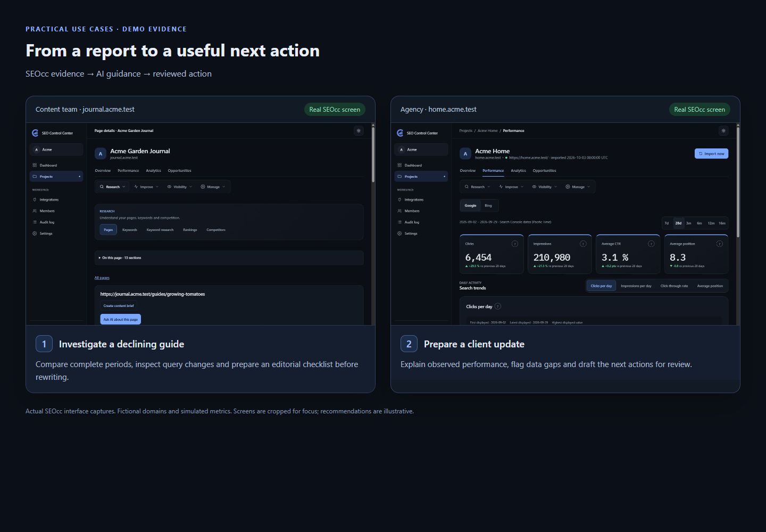This screenshot has height=532, width=766.
Task: Open the Acme workspace switcher in journal.acme.test sidebar
Action: 56,149
